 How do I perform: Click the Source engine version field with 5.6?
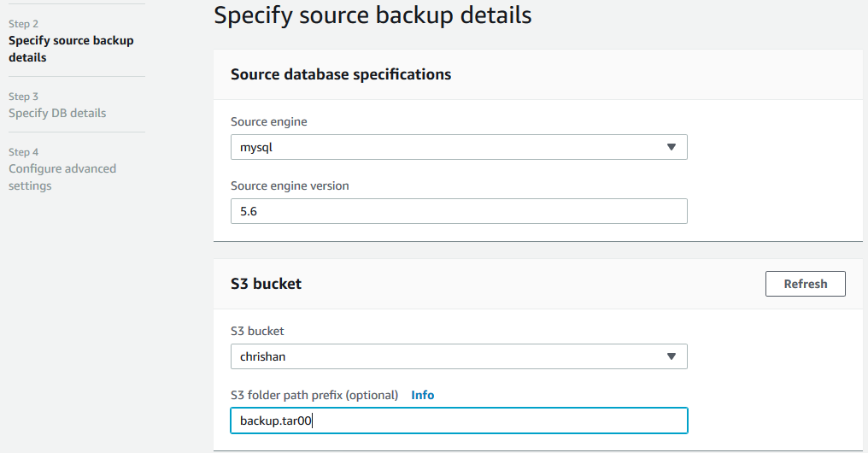[x=458, y=211]
